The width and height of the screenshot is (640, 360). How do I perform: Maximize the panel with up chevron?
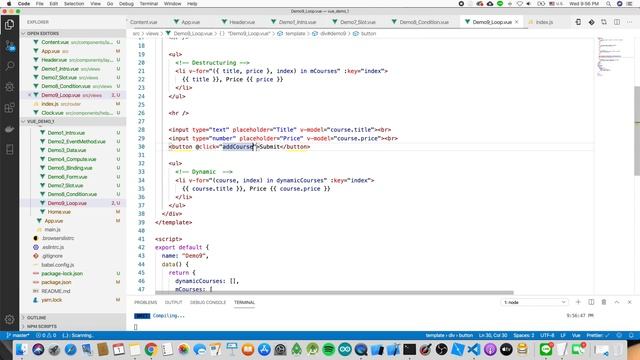click(x=617, y=302)
